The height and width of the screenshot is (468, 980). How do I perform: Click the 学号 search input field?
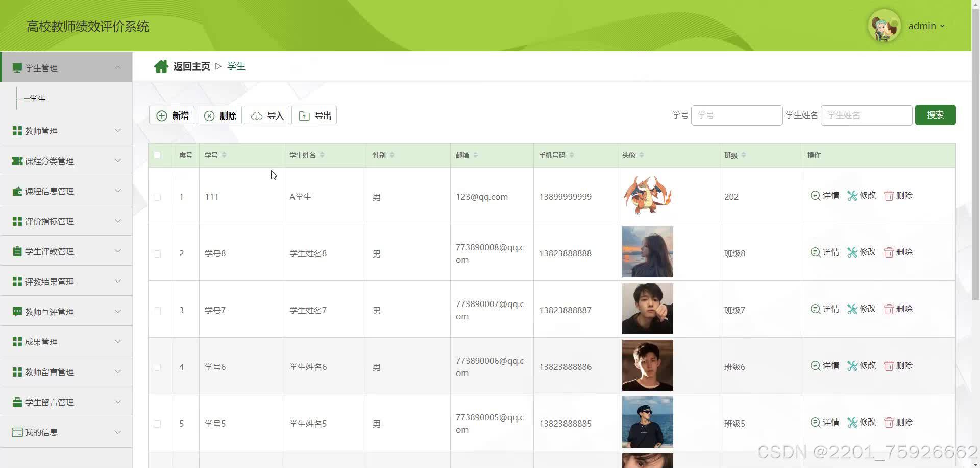tap(737, 115)
